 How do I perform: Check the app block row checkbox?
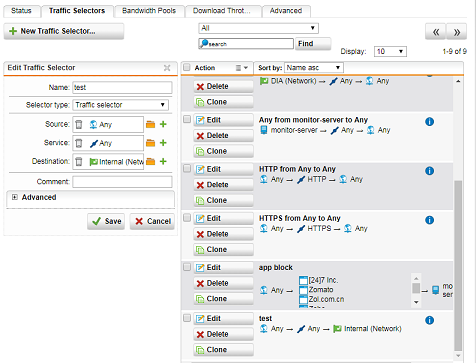pos(187,267)
